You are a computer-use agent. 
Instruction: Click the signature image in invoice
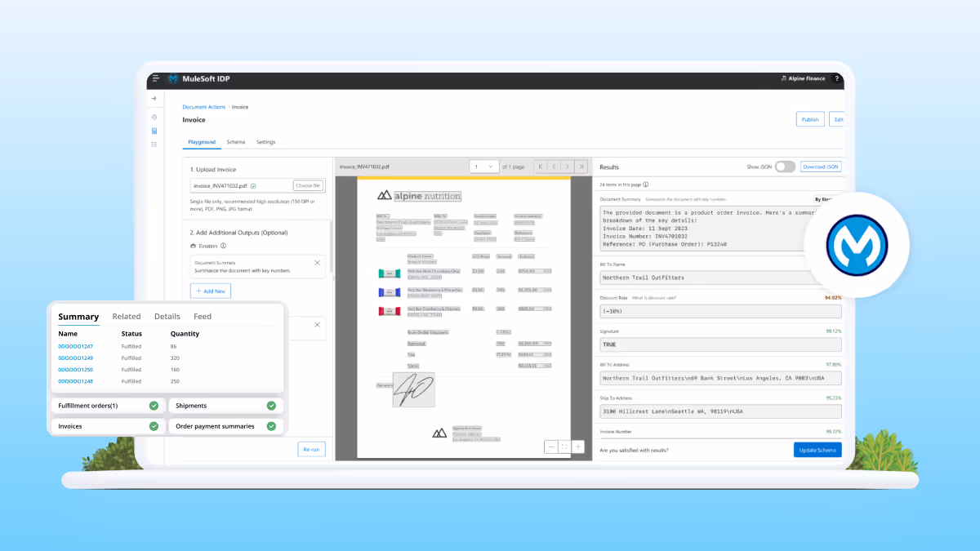coord(413,390)
